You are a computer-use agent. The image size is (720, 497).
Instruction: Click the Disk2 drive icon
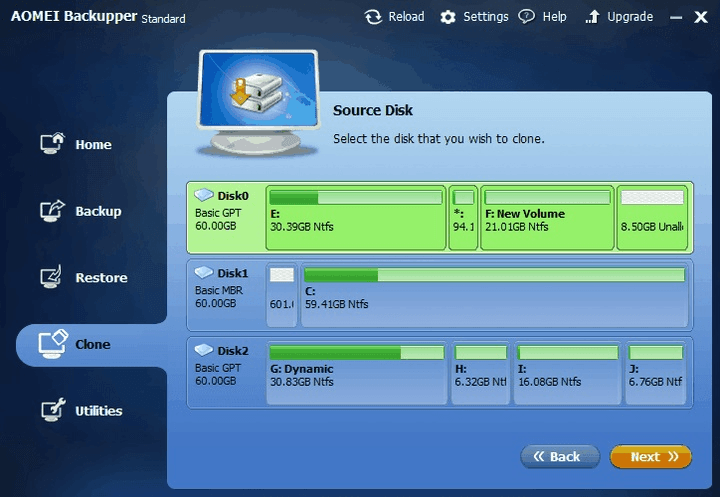(204, 350)
